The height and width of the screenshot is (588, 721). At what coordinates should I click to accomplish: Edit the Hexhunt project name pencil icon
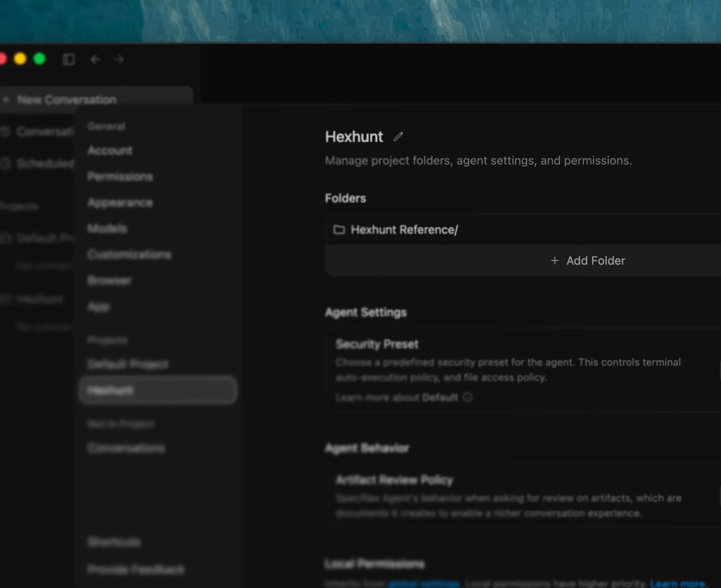[x=398, y=137]
